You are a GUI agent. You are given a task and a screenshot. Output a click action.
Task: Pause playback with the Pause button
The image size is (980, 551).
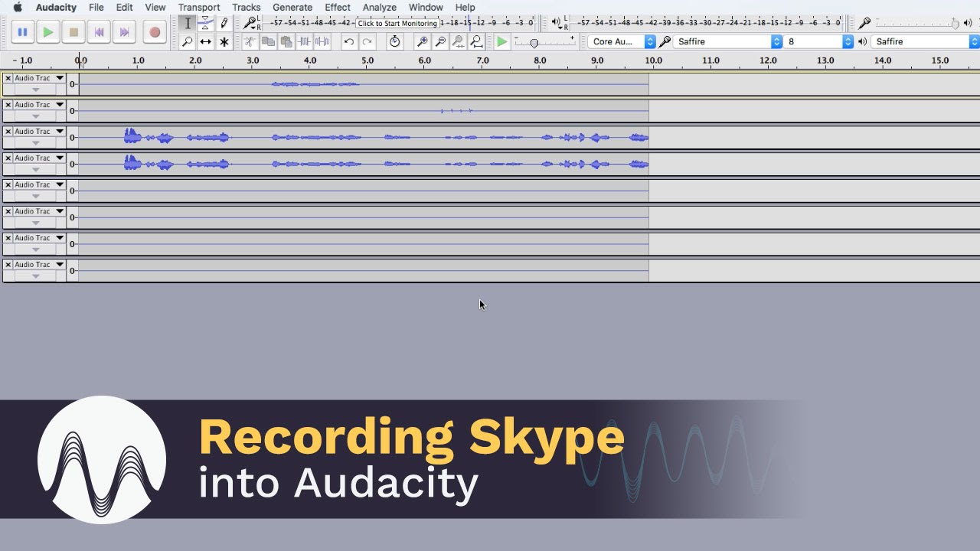[21, 31]
